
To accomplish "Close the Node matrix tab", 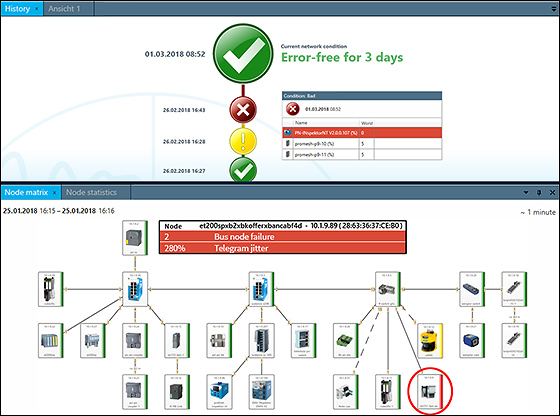I will pos(54,193).
